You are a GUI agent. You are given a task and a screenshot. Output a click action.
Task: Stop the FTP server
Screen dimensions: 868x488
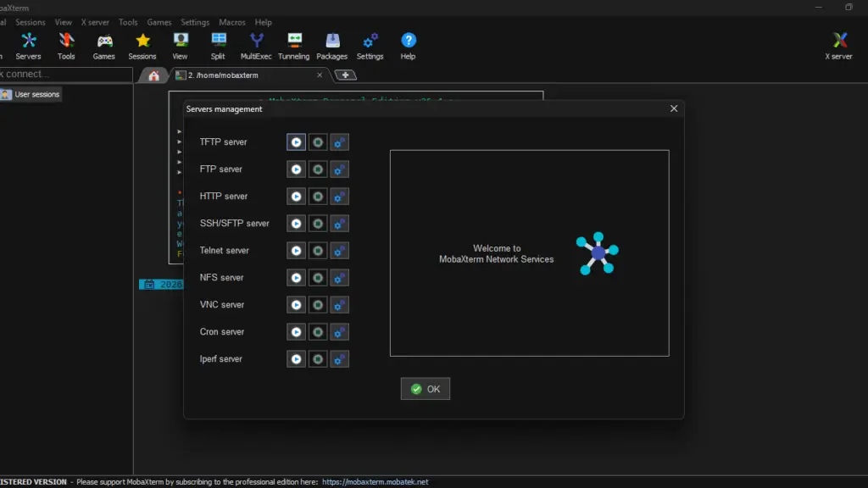pos(318,169)
